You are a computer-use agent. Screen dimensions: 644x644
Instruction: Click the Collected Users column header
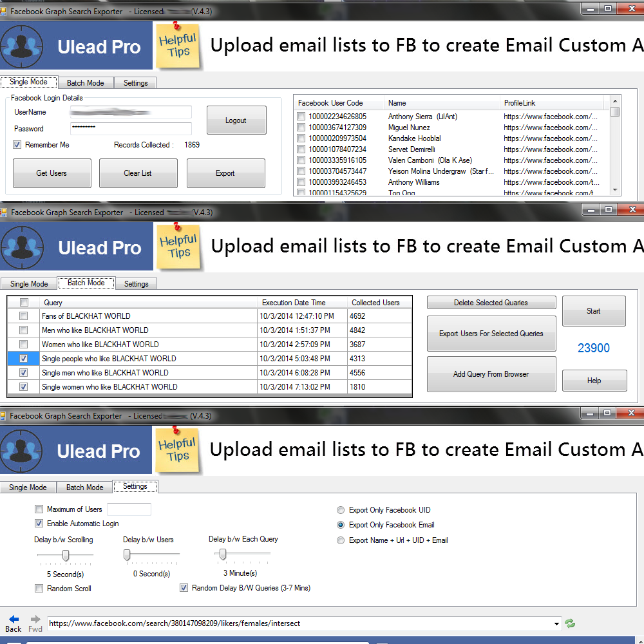(379, 303)
